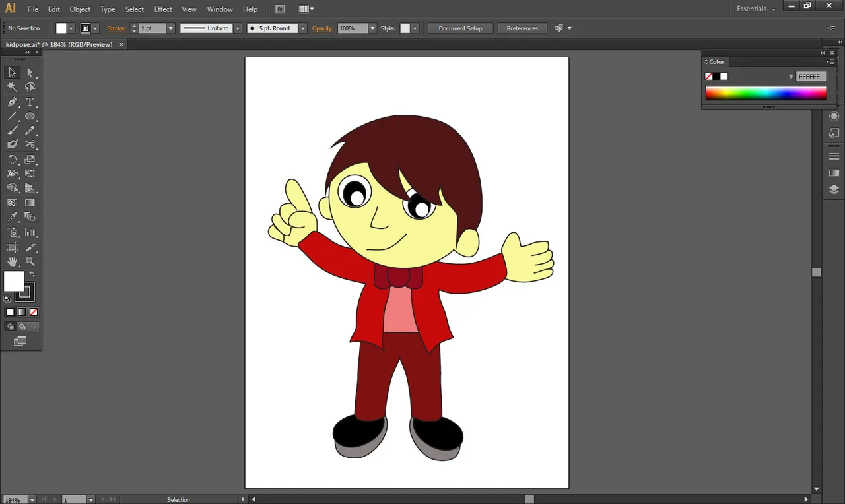Screen dimensions: 845x504
Task: Select the Line Segment tool
Action: pyautogui.click(x=12, y=116)
